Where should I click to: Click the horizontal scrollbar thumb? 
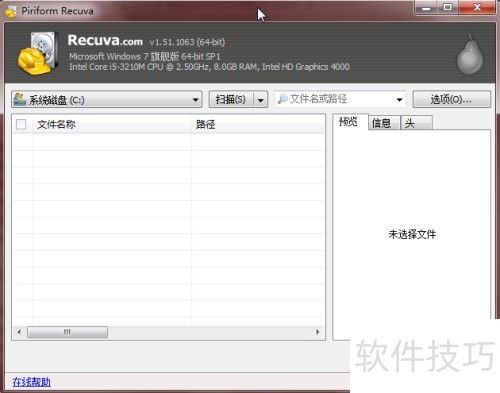point(67,332)
